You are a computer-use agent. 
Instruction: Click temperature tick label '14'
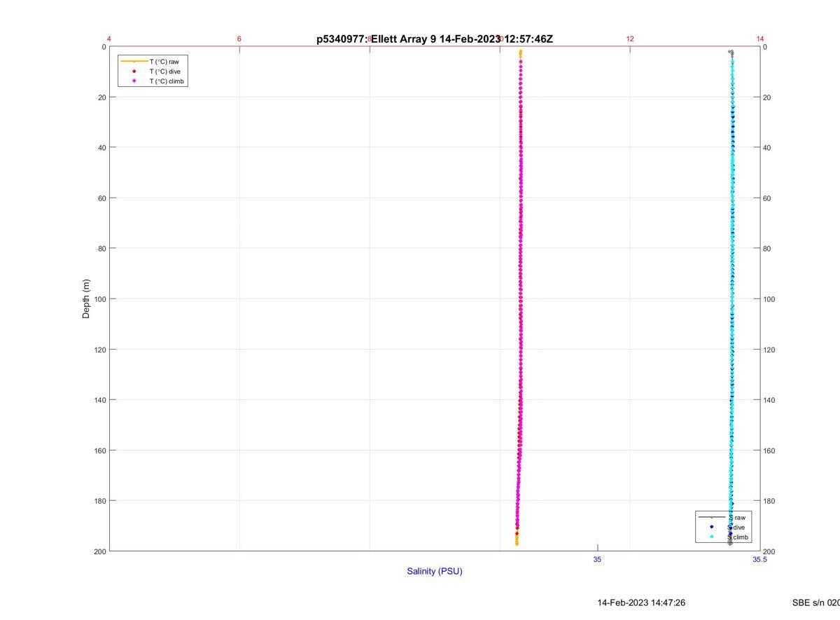(760, 39)
